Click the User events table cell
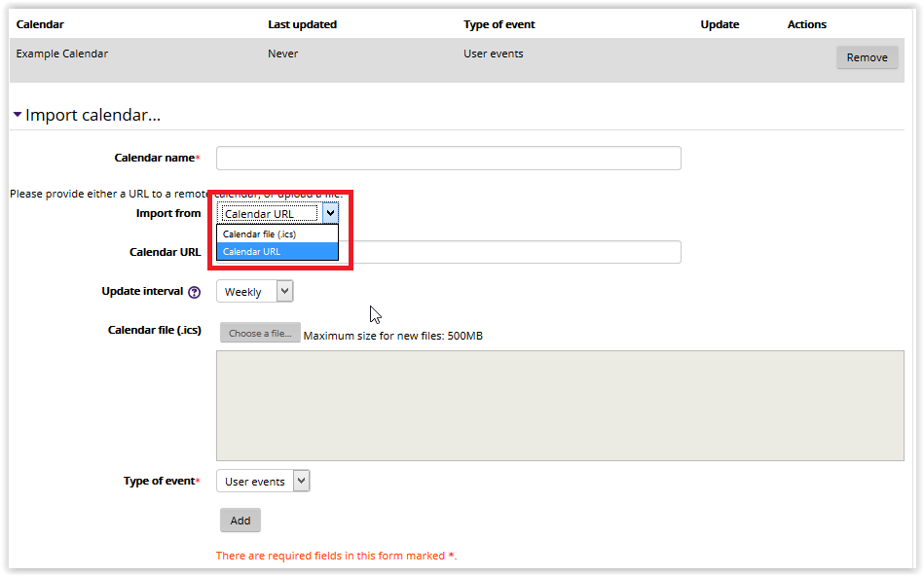The width and height of the screenshot is (924, 576). (494, 54)
